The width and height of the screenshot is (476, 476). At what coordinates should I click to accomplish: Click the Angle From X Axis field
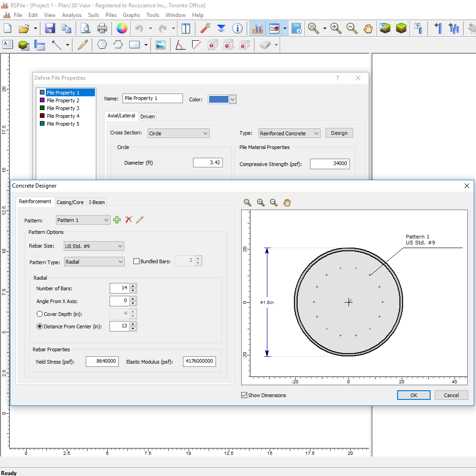(x=120, y=301)
